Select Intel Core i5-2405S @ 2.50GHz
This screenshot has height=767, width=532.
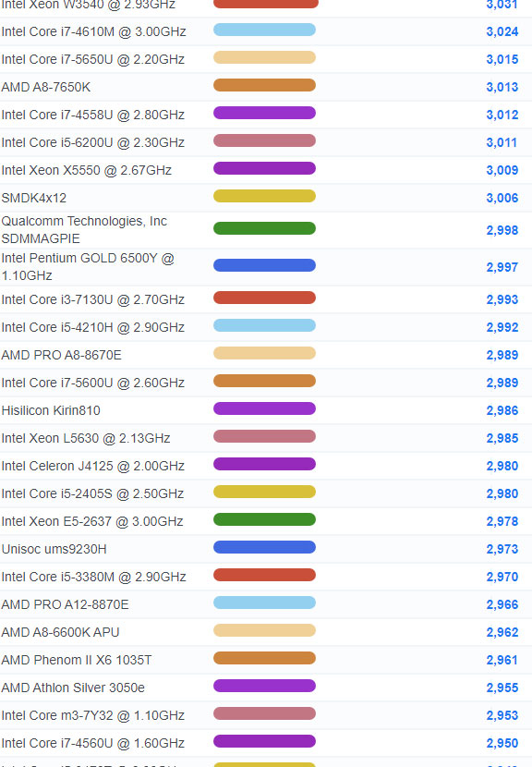pyautogui.click(x=92, y=493)
